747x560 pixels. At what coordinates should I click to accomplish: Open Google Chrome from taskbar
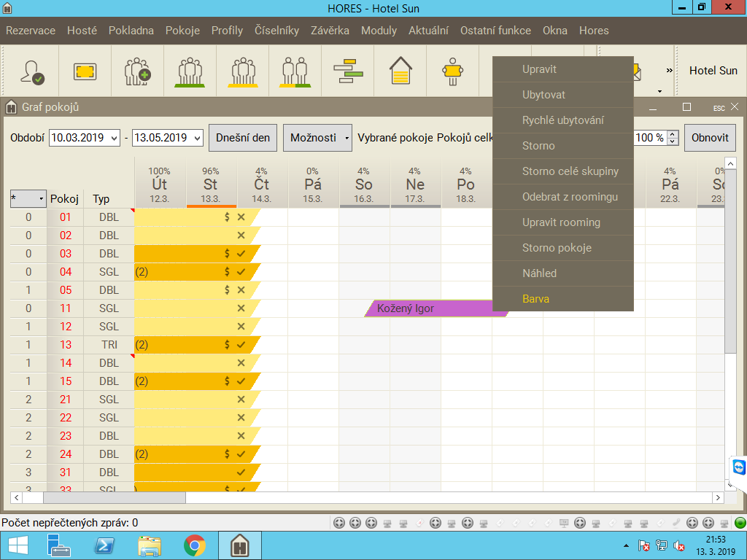click(x=194, y=545)
